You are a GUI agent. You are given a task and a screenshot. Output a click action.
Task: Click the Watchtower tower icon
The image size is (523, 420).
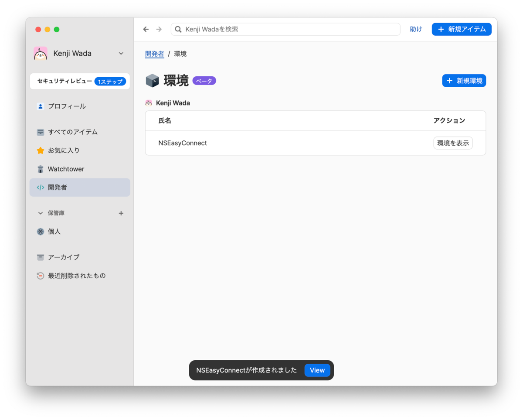pyautogui.click(x=41, y=169)
